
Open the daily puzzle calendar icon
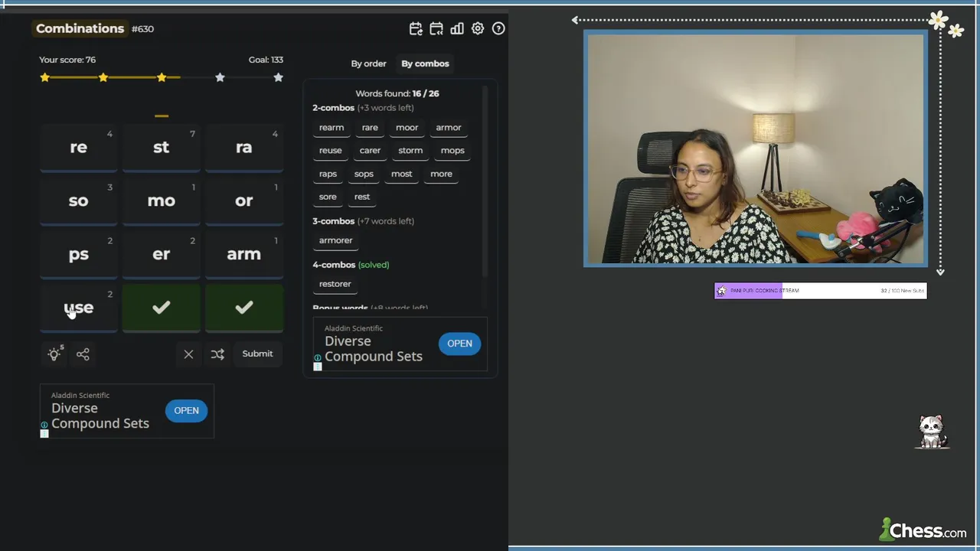pos(416,28)
